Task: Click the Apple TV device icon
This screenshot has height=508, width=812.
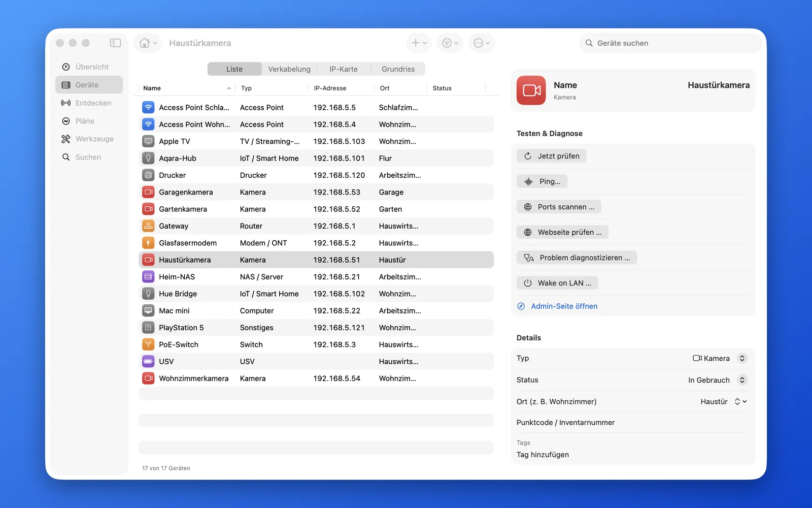Action: pyautogui.click(x=148, y=141)
